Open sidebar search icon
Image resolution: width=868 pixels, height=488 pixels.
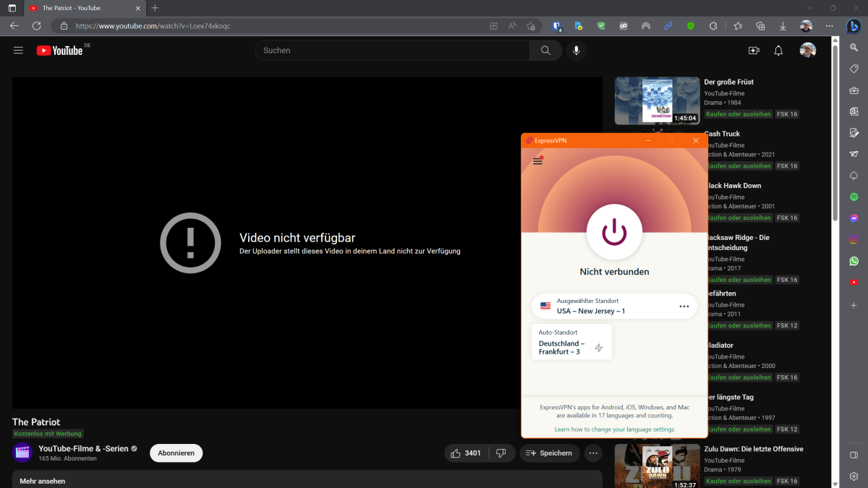pos(854,47)
